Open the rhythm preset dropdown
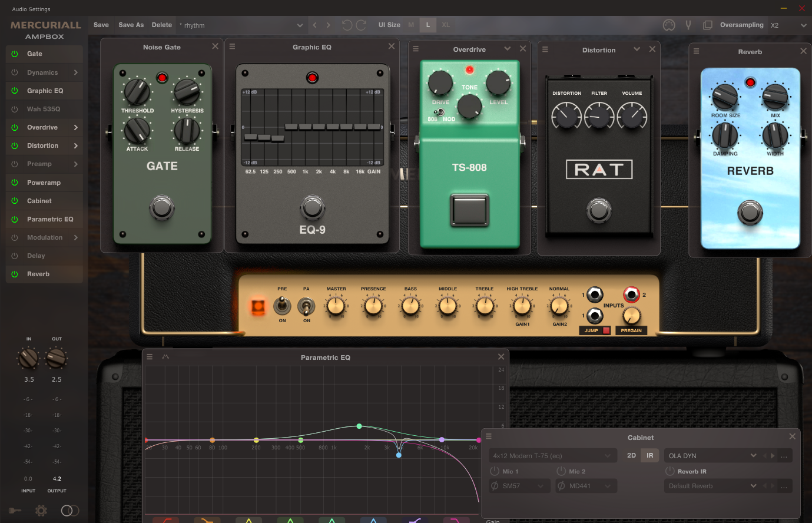Image resolution: width=812 pixels, height=523 pixels. [x=241, y=25]
